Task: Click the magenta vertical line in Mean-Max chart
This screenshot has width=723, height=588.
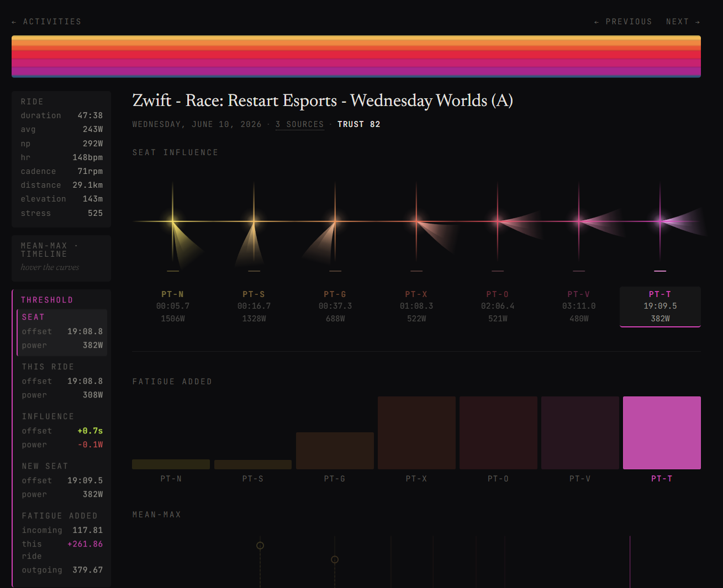Action: pyautogui.click(x=630, y=561)
